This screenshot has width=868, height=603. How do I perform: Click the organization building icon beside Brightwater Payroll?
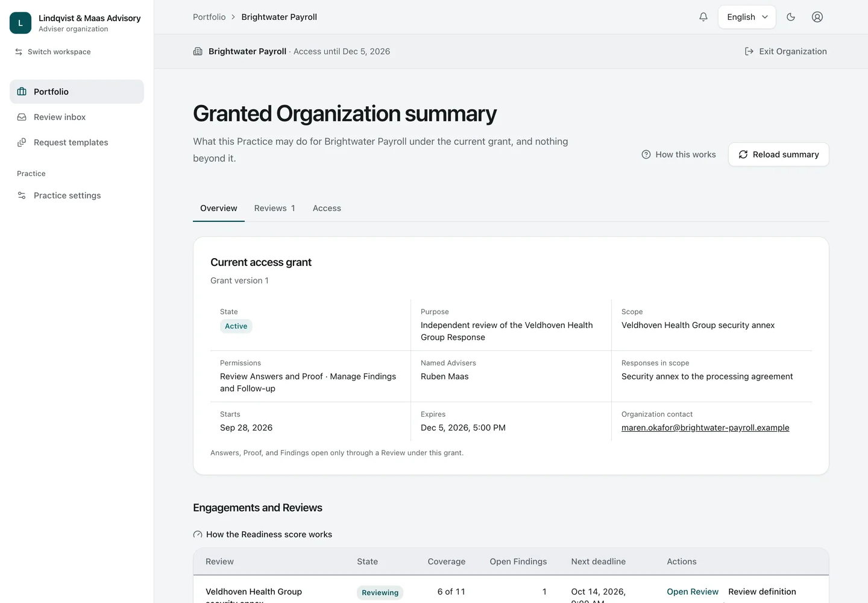(198, 51)
